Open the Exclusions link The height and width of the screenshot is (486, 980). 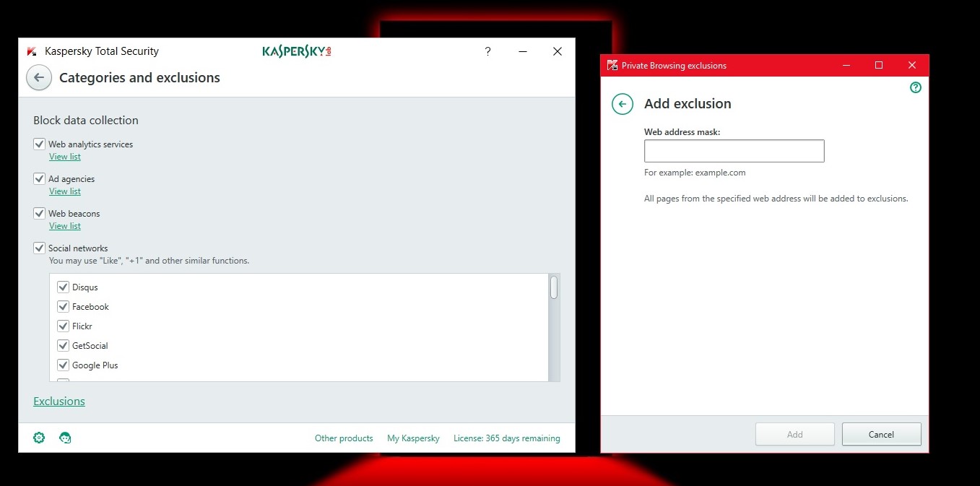[59, 402]
